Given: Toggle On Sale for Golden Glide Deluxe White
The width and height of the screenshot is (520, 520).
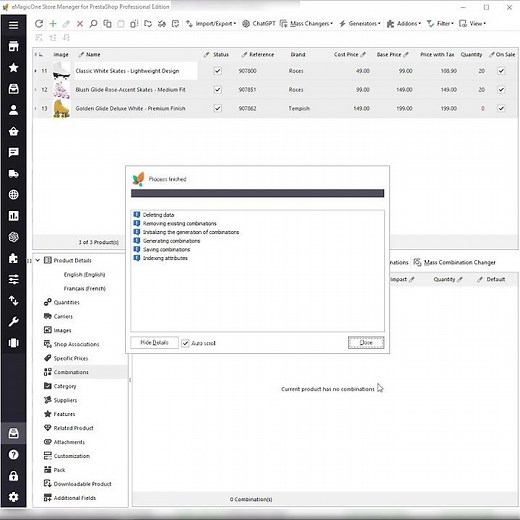Looking at the screenshot, I should [501, 108].
